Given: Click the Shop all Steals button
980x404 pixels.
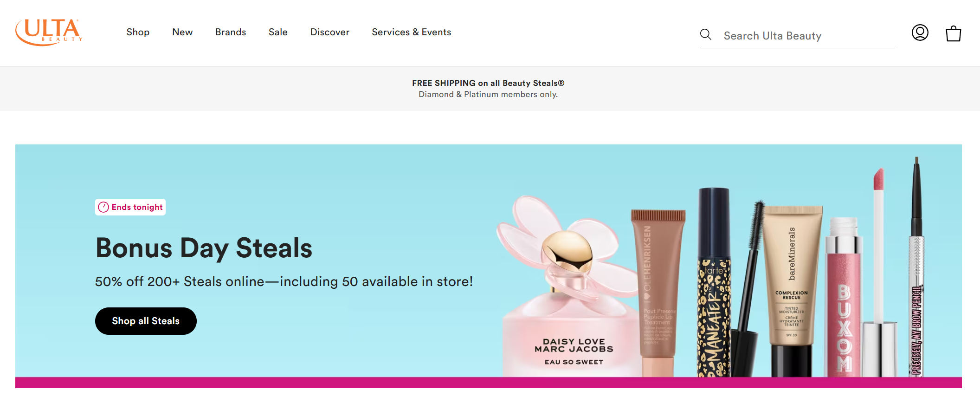Looking at the screenshot, I should [x=146, y=321].
